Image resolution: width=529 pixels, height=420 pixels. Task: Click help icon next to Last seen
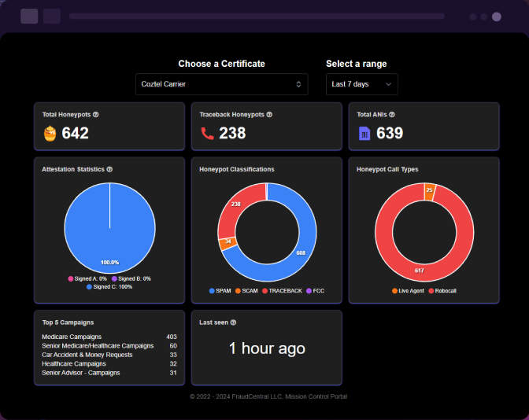[233, 322]
